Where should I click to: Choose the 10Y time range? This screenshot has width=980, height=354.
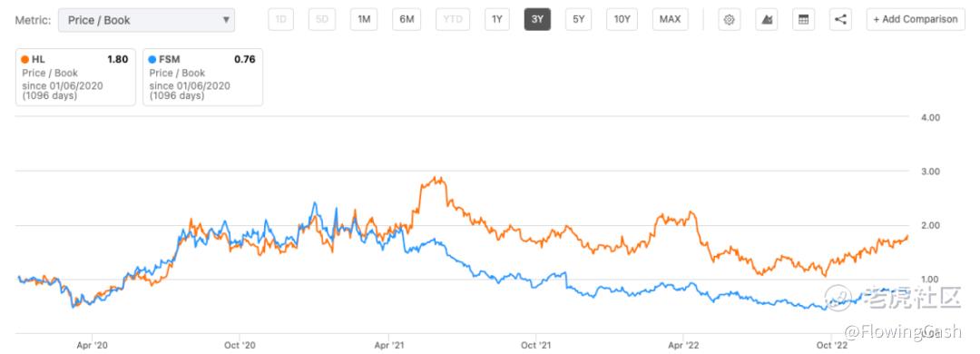(622, 19)
